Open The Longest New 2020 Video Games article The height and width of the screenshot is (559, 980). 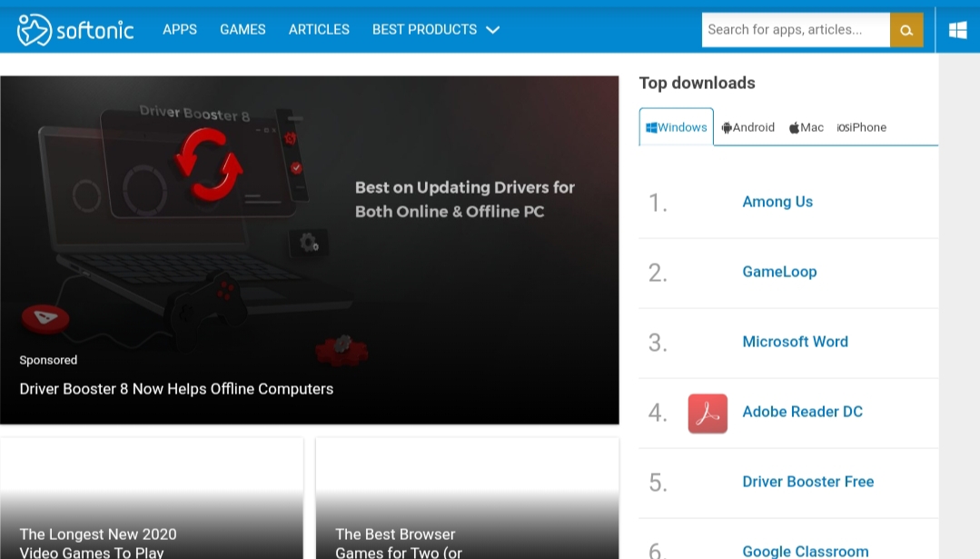(98, 543)
